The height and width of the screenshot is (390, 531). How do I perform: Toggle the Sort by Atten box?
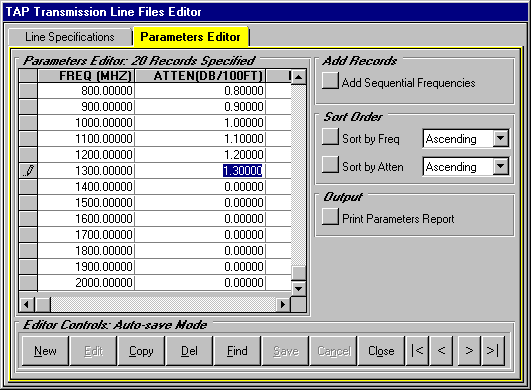[x=330, y=165]
